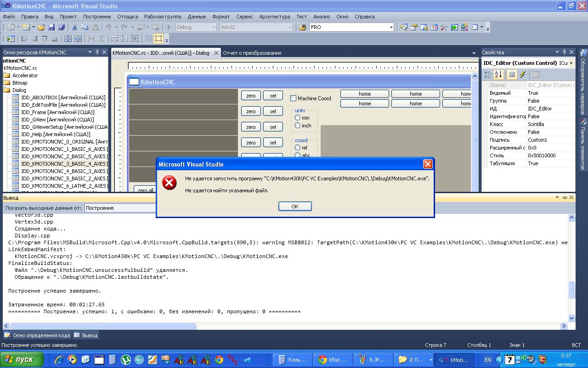
Task: Toggle the grid display icon
Action: [148, 39]
